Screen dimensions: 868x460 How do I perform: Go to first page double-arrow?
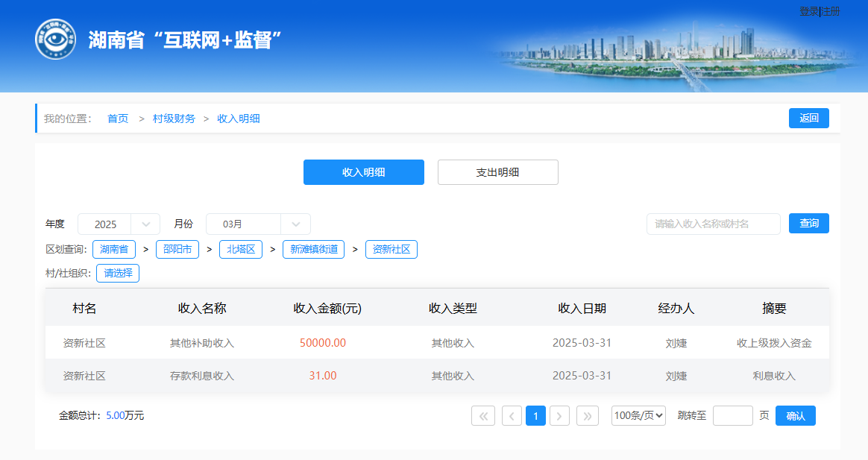[483, 416]
